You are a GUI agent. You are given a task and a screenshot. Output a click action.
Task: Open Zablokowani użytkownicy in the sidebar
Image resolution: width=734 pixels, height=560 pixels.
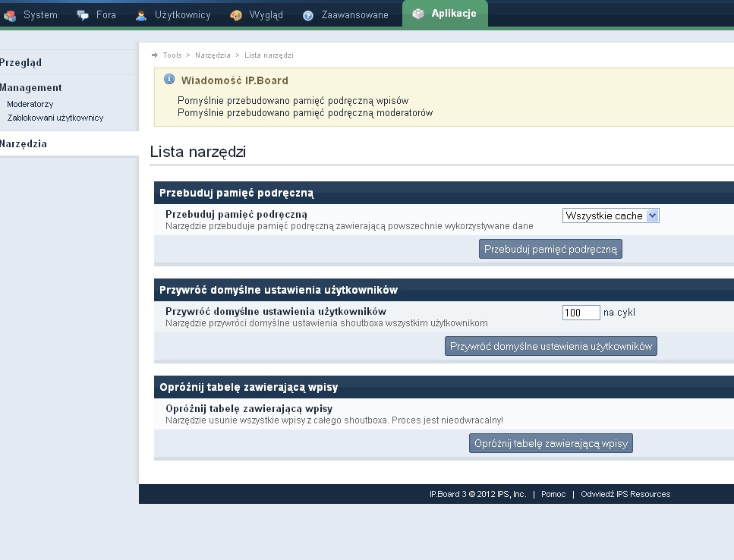coord(55,118)
